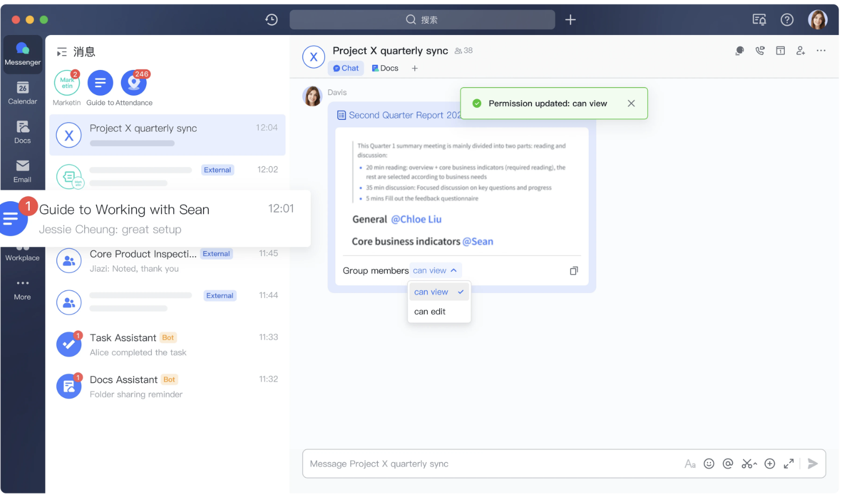Open the Email section in sidebar
This screenshot has width=868, height=501.
pos(22,171)
